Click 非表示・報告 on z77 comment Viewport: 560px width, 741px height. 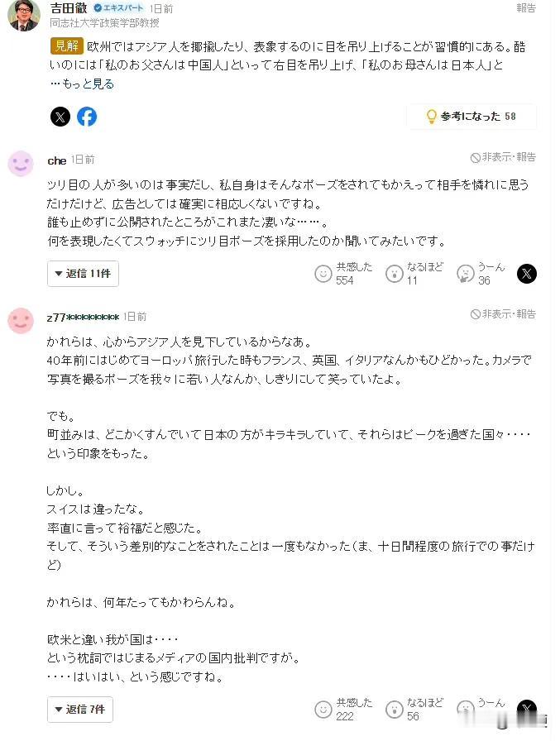click(503, 314)
